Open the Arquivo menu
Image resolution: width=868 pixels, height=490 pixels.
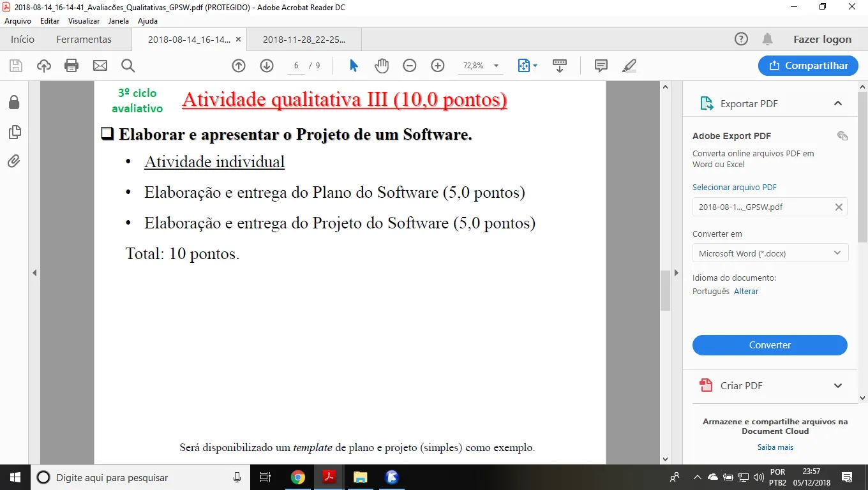(x=18, y=21)
